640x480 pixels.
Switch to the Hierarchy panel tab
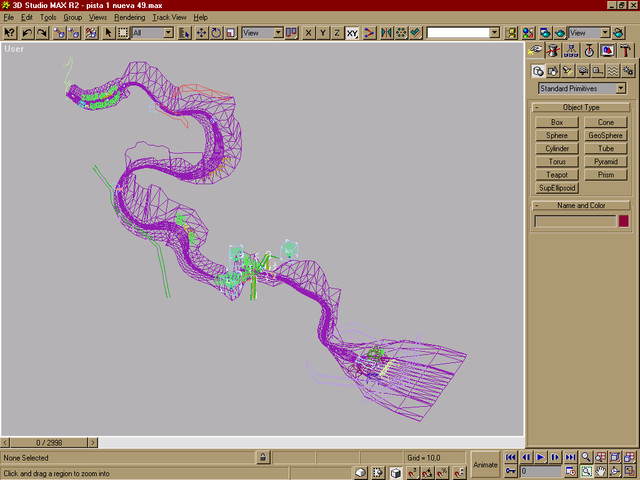[571, 51]
